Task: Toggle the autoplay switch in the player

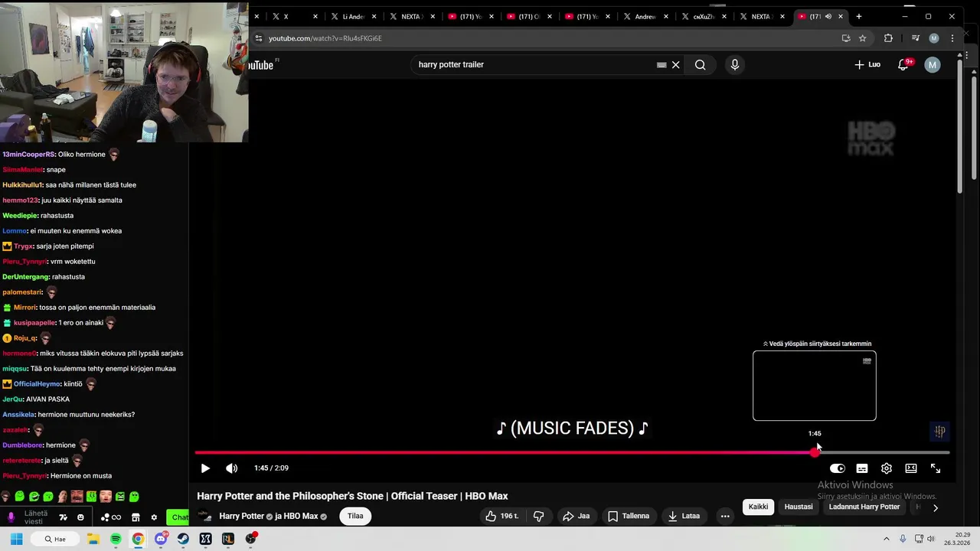Action: point(838,468)
